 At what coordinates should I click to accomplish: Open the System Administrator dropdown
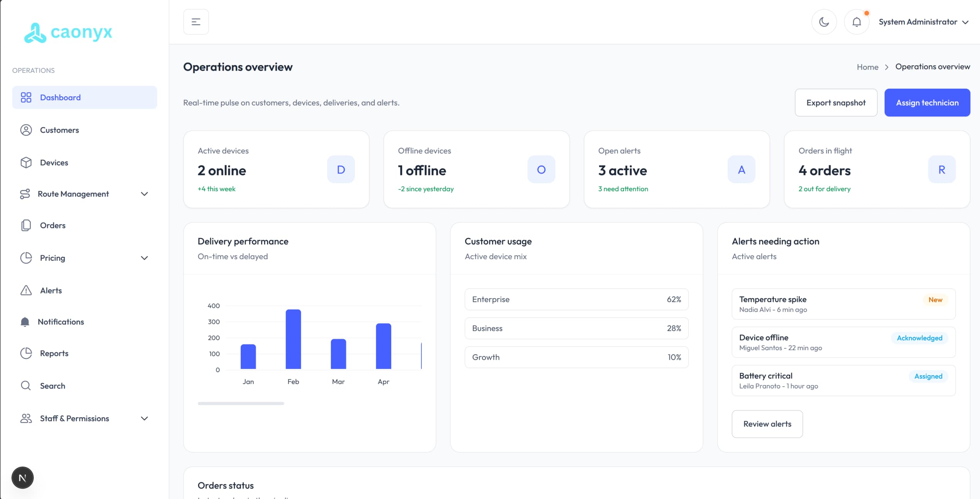(925, 22)
